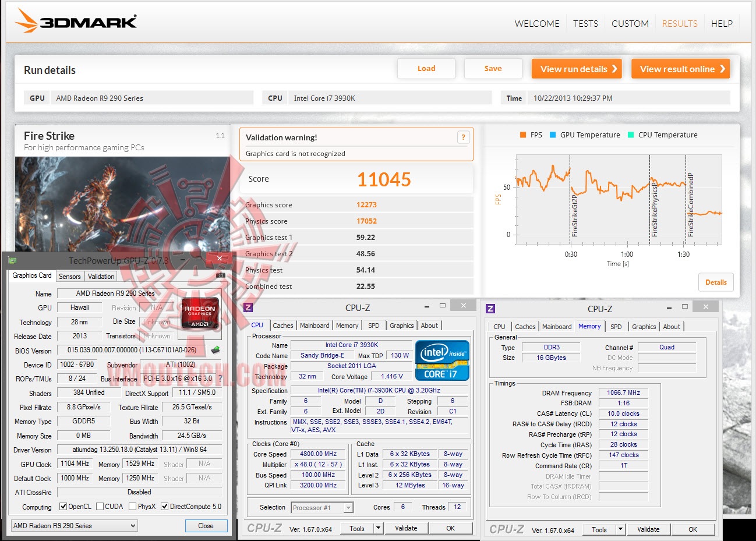The width and height of the screenshot is (756, 541).
Task: Switch to the Sensors tab in GPU-Z
Action: 69,277
